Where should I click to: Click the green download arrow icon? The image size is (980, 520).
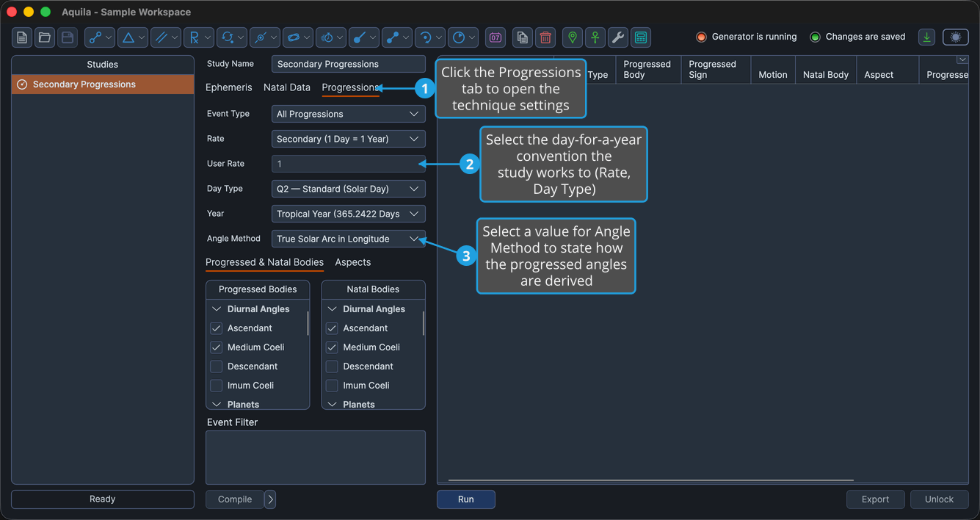[x=927, y=37]
